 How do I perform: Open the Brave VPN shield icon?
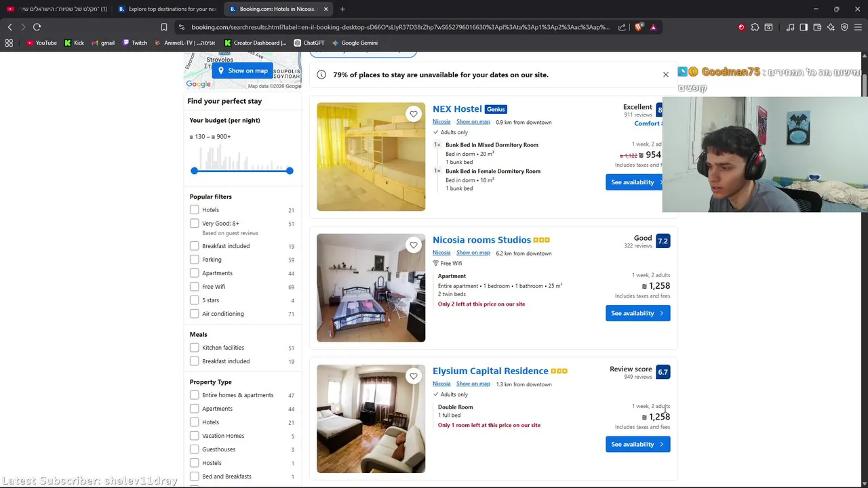click(844, 27)
